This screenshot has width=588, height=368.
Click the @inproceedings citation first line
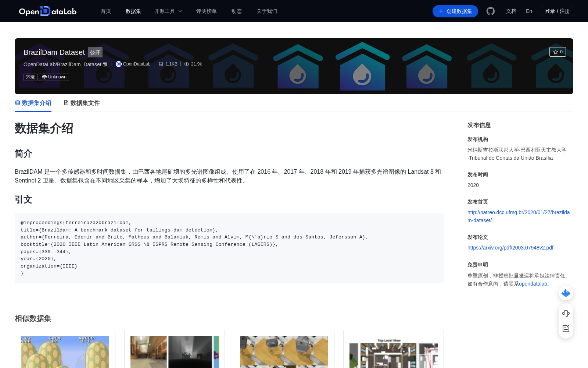coord(76,223)
